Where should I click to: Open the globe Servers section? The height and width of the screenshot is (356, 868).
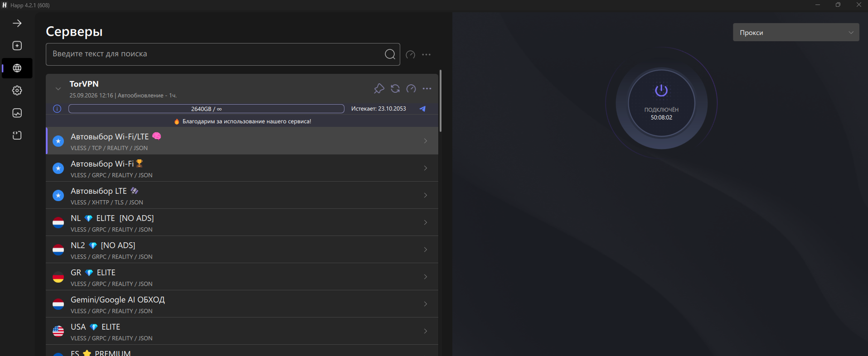click(17, 68)
